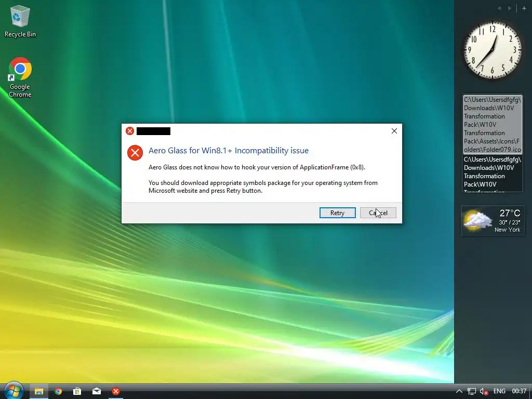532x399 pixels.
Task: Open the Start menu orb
Action: click(14, 391)
